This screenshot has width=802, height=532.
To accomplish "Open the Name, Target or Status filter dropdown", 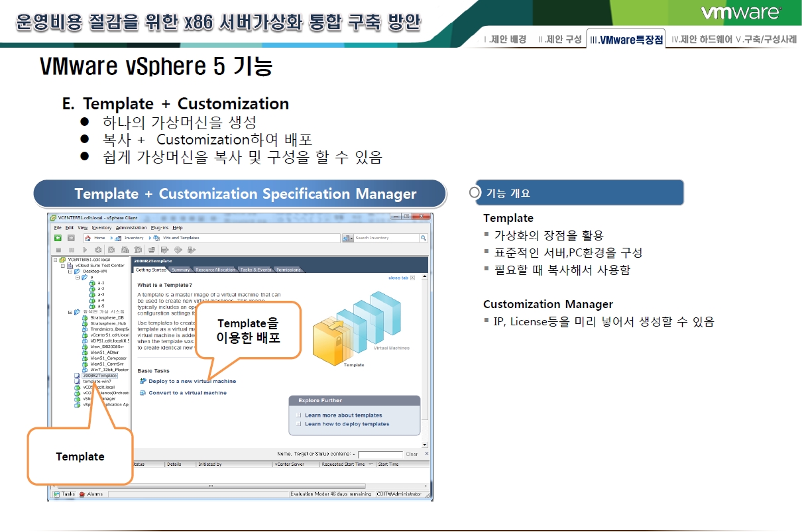I will click(354, 454).
